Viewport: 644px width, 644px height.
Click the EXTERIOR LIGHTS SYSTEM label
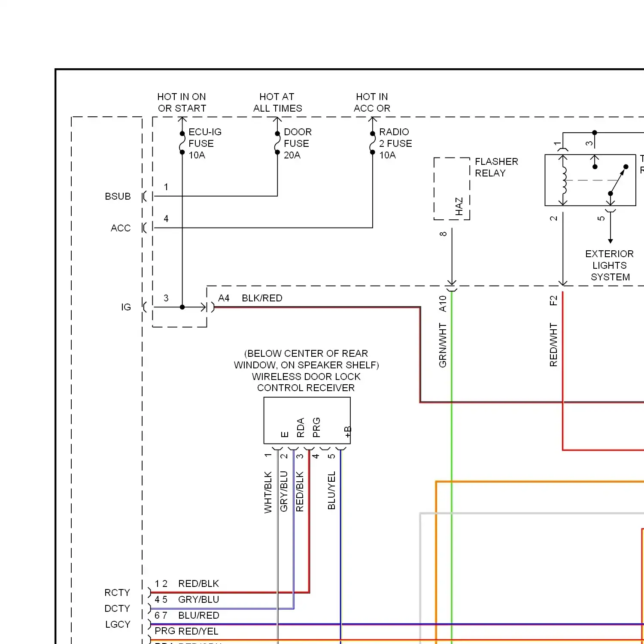click(x=610, y=265)
